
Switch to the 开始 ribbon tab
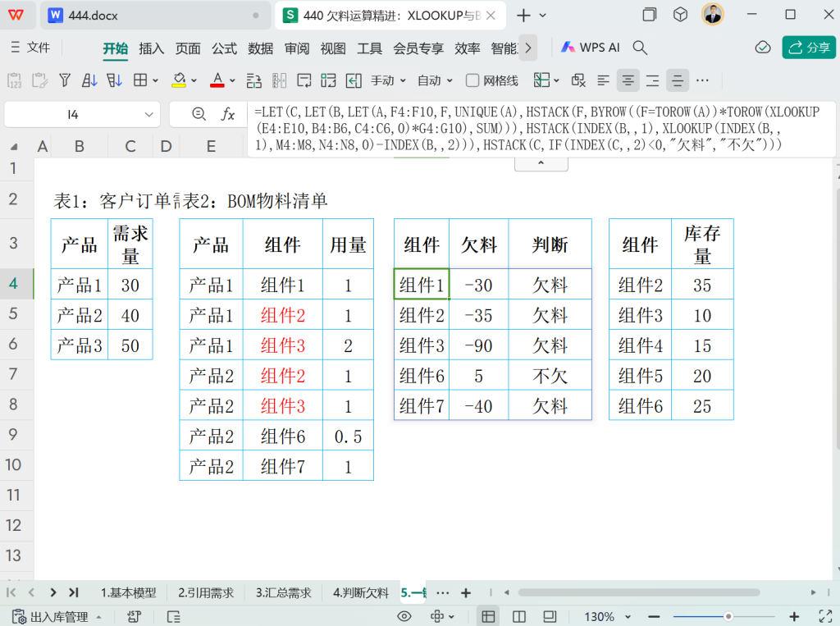tap(115, 48)
